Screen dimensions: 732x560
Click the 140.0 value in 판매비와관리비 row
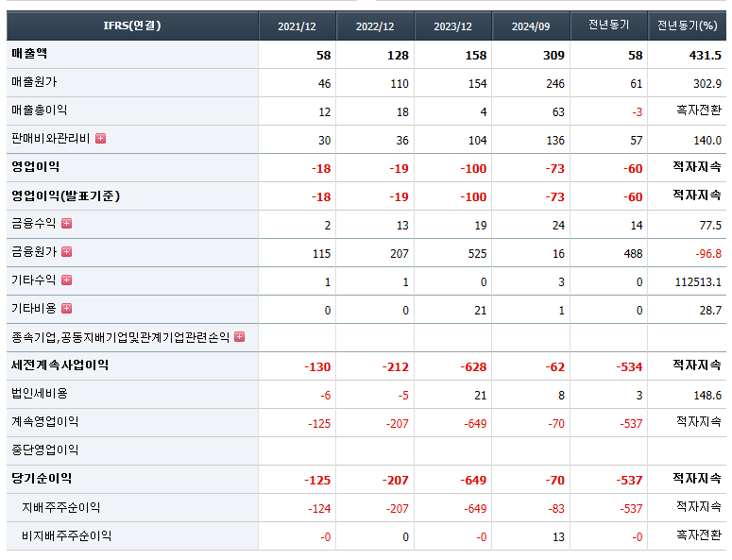click(707, 141)
